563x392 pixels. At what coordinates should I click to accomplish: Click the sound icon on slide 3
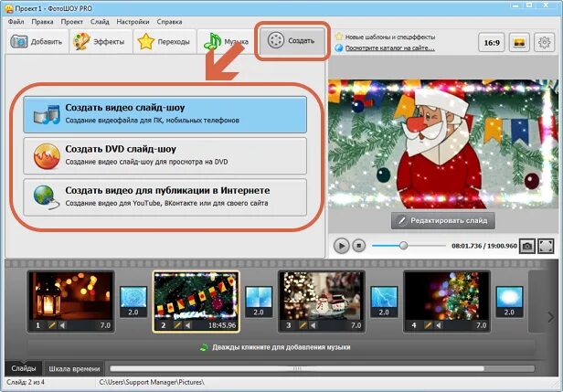coord(313,325)
